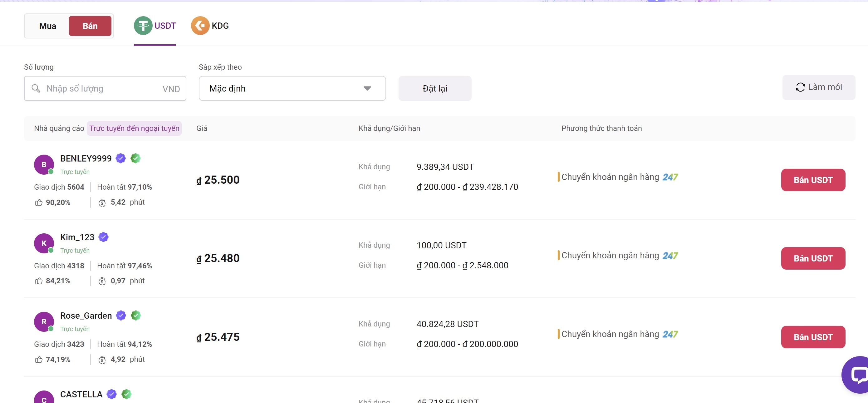868x403 pixels.
Task: Click the Tether USDT logo icon
Action: [x=143, y=26]
